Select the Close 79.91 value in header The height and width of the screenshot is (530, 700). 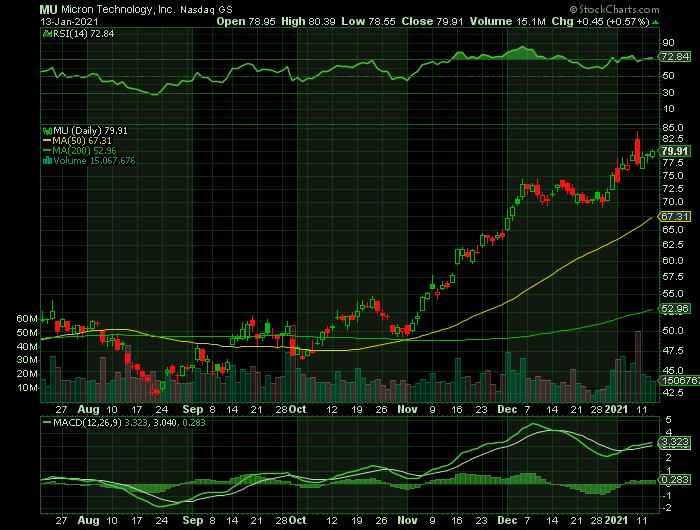coord(432,21)
